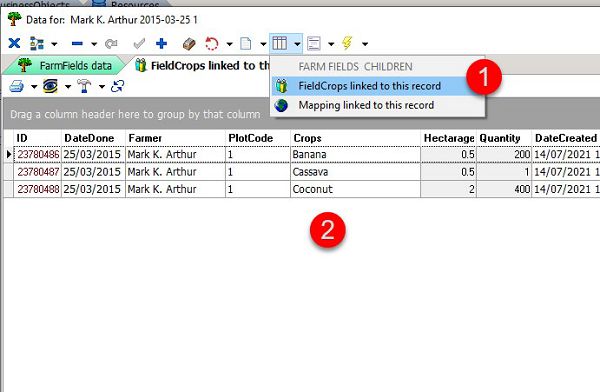
Task: Open the child tables grid dropdown arrow
Action: point(297,44)
